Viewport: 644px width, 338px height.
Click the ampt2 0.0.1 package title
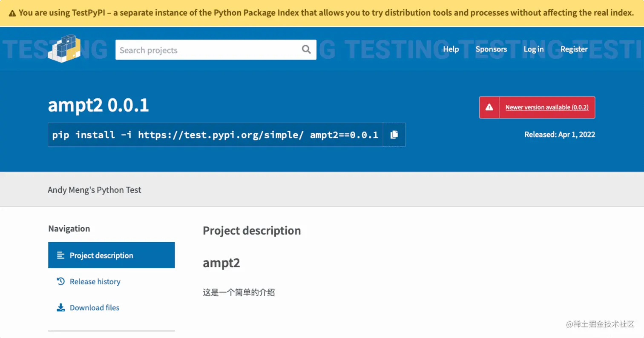[98, 106]
